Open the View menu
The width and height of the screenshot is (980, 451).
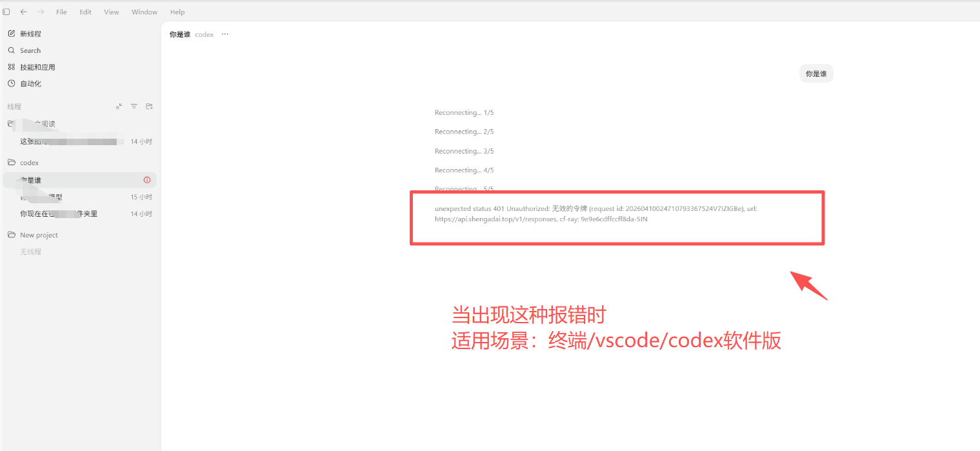pos(112,12)
